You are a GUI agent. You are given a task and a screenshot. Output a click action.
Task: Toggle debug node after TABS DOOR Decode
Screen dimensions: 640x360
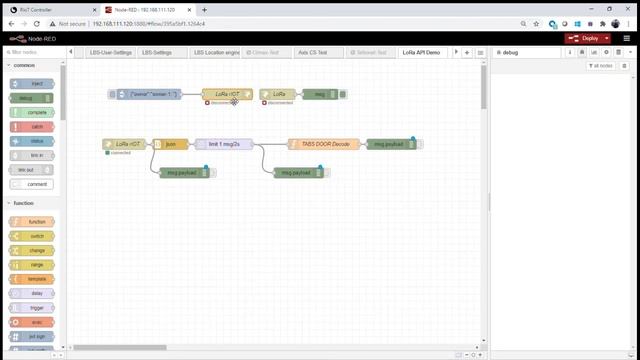[x=420, y=144]
